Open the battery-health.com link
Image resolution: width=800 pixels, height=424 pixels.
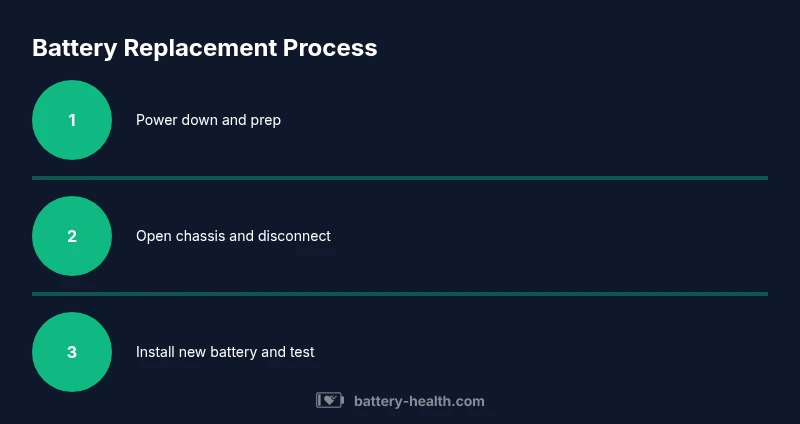(419, 401)
